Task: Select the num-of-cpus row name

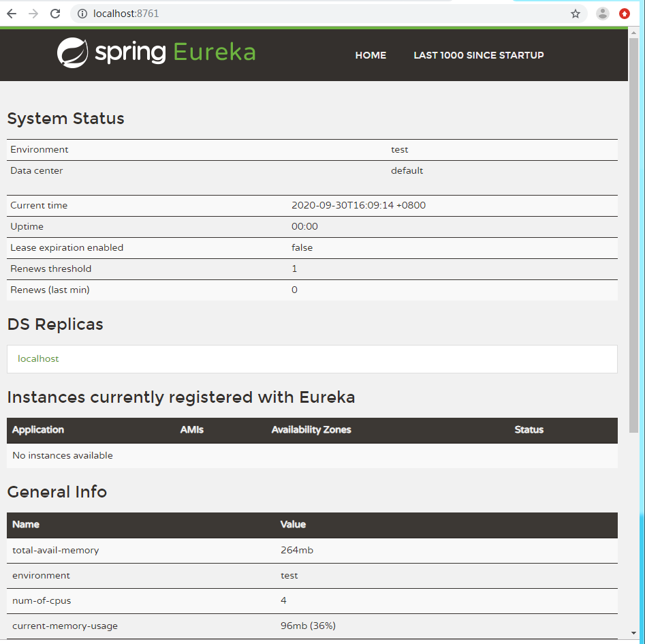Action: coord(42,601)
